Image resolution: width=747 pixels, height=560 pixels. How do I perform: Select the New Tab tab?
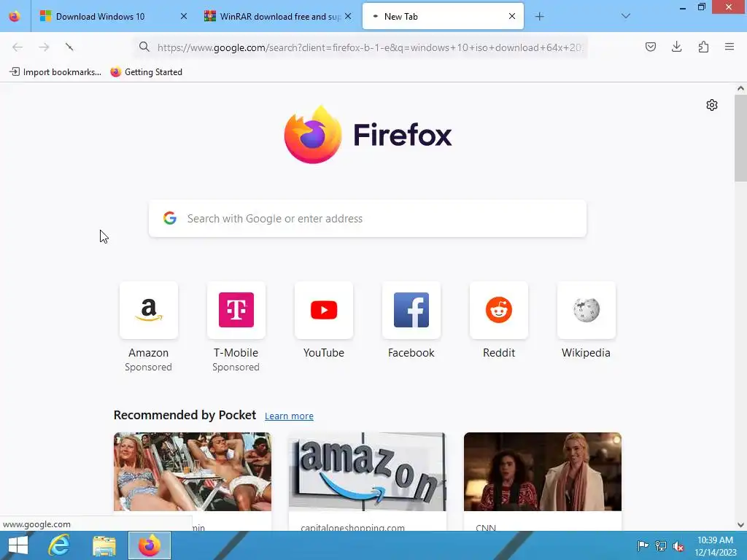tap(443, 16)
